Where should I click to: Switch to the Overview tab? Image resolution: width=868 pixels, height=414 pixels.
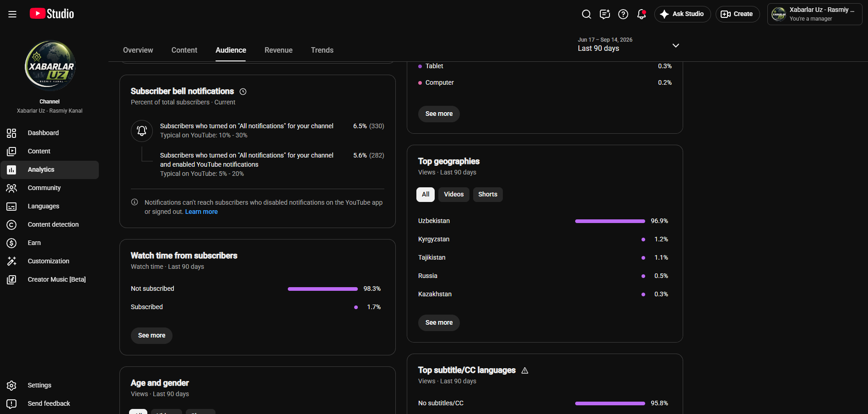(x=138, y=50)
